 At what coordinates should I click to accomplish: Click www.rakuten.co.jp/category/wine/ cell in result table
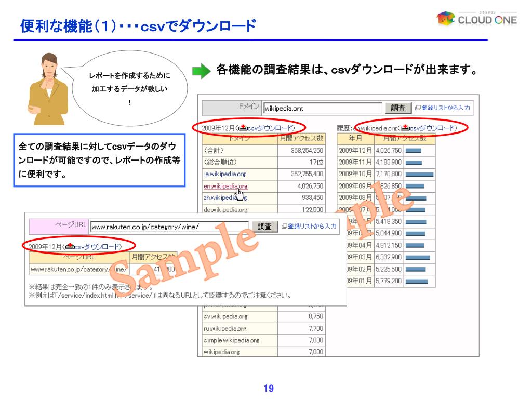tap(79, 270)
